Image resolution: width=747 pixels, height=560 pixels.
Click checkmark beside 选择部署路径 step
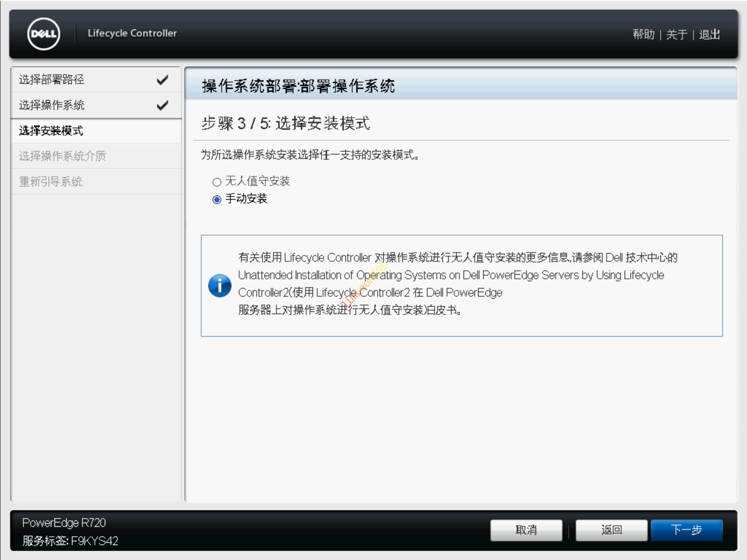click(162, 79)
